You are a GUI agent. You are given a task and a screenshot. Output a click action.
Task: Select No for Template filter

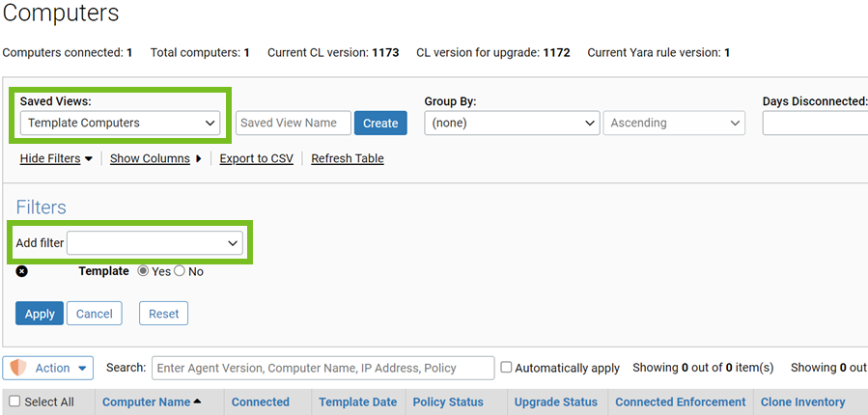180,272
